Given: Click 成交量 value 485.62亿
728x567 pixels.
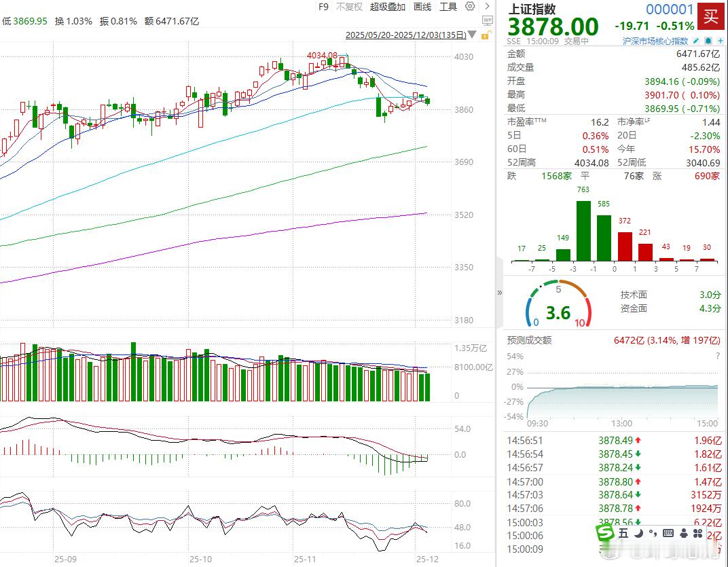Looking at the screenshot, I should pos(701,67).
